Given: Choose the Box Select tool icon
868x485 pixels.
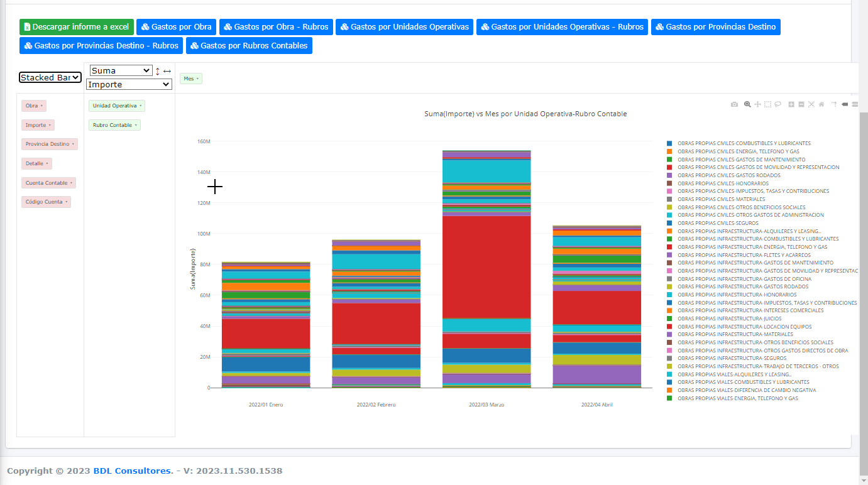Looking at the screenshot, I should tap(767, 104).
